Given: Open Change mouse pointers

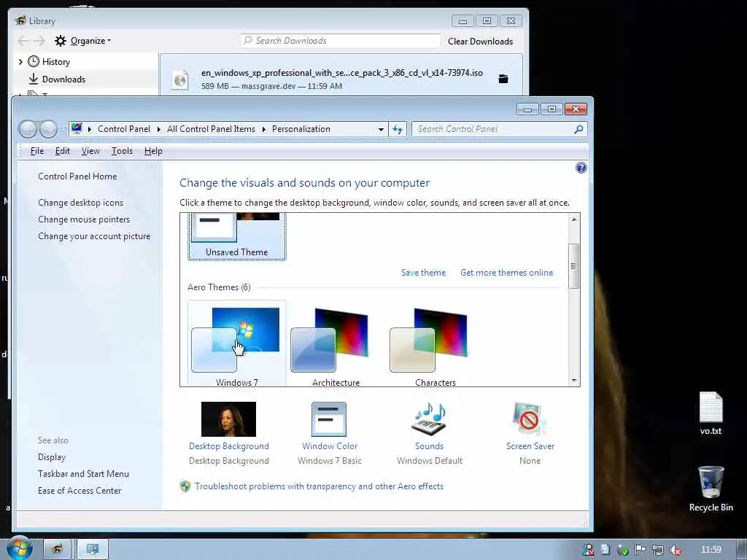Looking at the screenshot, I should point(84,219).
